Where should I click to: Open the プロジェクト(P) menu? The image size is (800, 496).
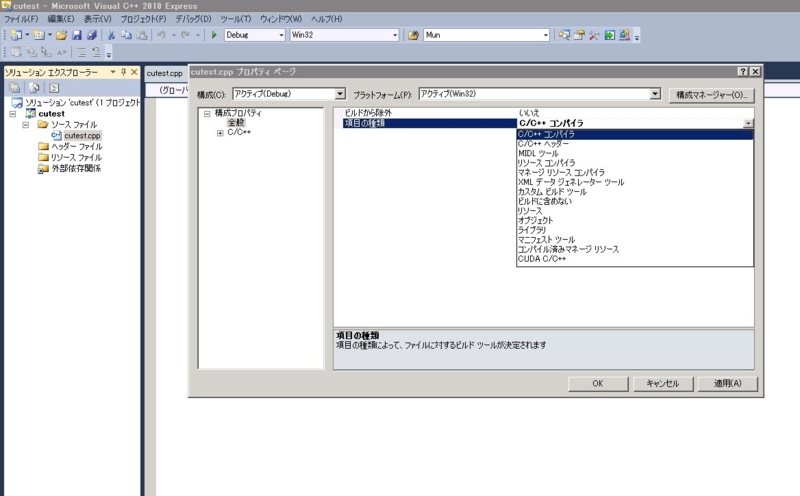click(x=143, y=19)
